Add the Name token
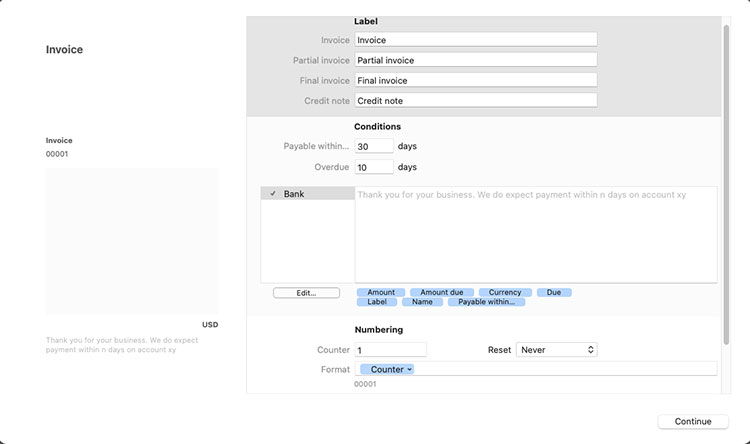750x444 pixels. [422, 301]
